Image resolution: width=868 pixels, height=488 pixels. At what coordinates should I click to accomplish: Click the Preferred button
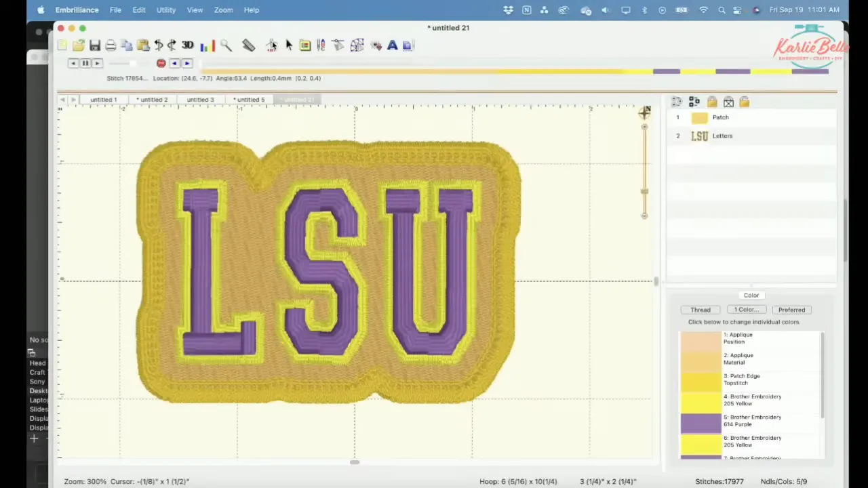791,310
